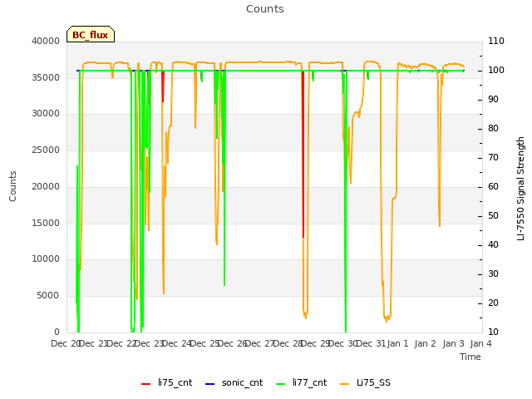Click the 20 signal strength tick
The height and width of the screenshot is (399, 532).
tap(493, 303)
